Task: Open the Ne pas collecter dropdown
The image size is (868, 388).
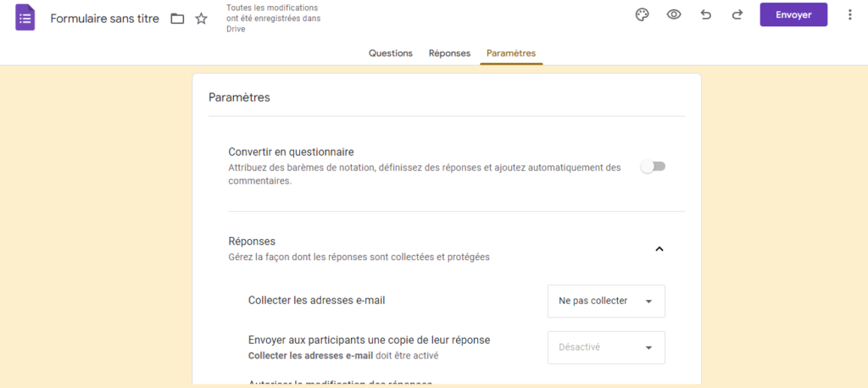Action: point(606,301)
